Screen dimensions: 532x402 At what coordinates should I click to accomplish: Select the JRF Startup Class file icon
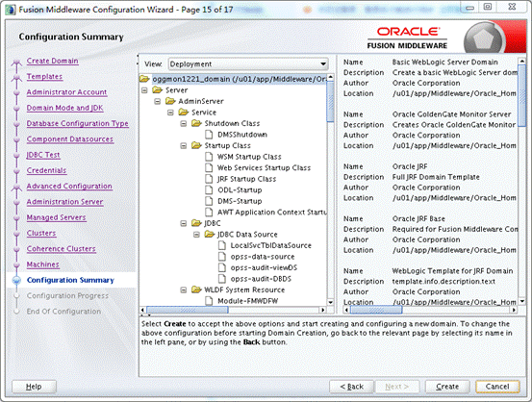coord(209,179)
